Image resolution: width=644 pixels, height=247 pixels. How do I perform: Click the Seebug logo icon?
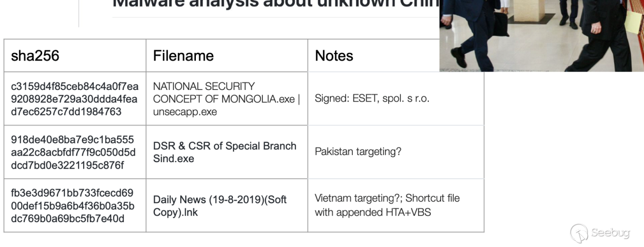[579, 233]
